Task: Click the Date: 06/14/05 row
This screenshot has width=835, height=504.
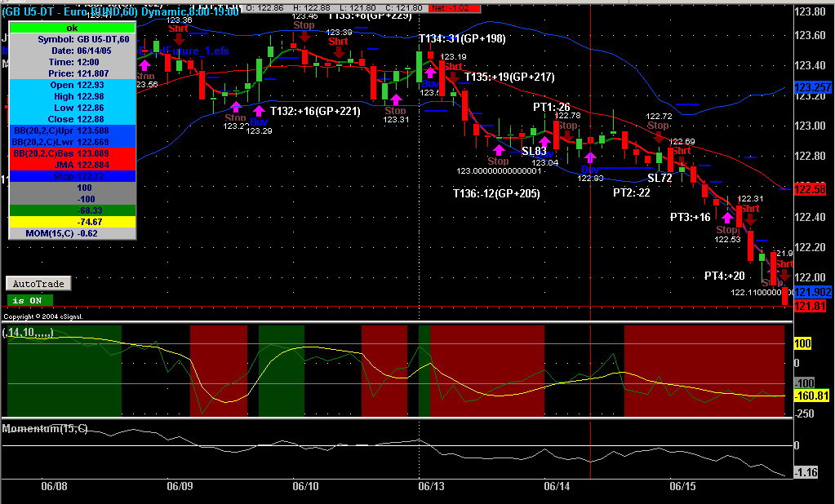Action: 73,51
